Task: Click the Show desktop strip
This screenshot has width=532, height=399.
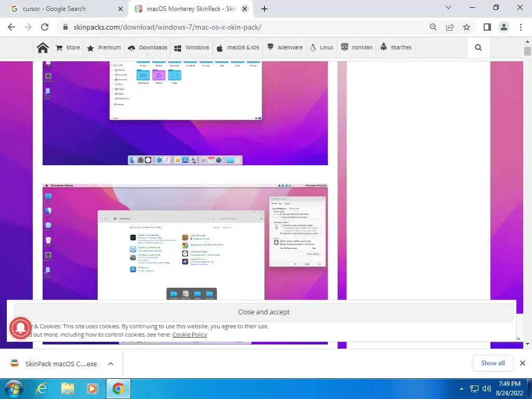Action: 529,389
